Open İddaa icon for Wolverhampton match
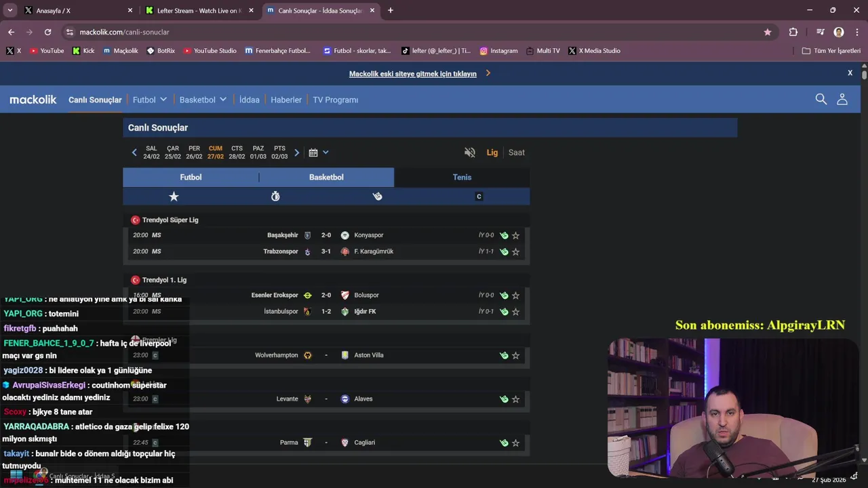Screen dimensions: 868x488 coord(504,356)
